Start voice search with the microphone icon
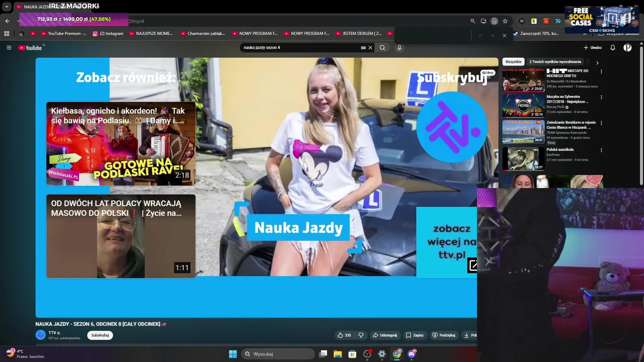 click(x=399, y=48)
